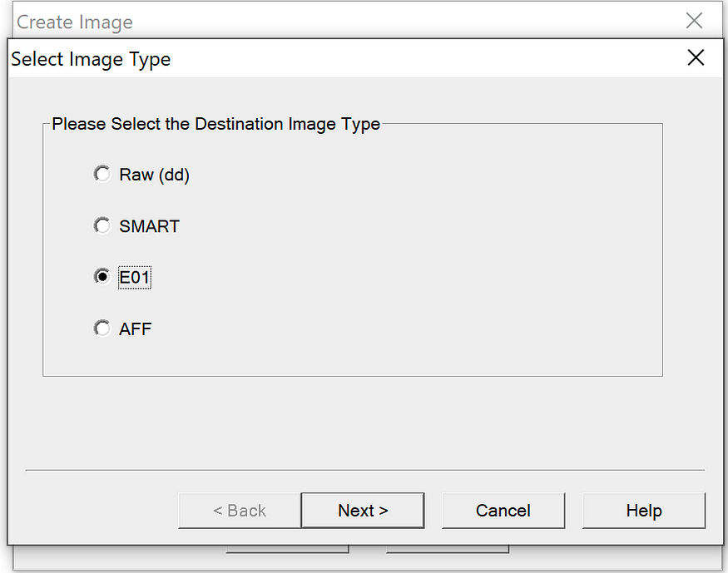Close the Select Image Type dialog
This screenshot has height=573, width=728.
click(x=696, y=58)
